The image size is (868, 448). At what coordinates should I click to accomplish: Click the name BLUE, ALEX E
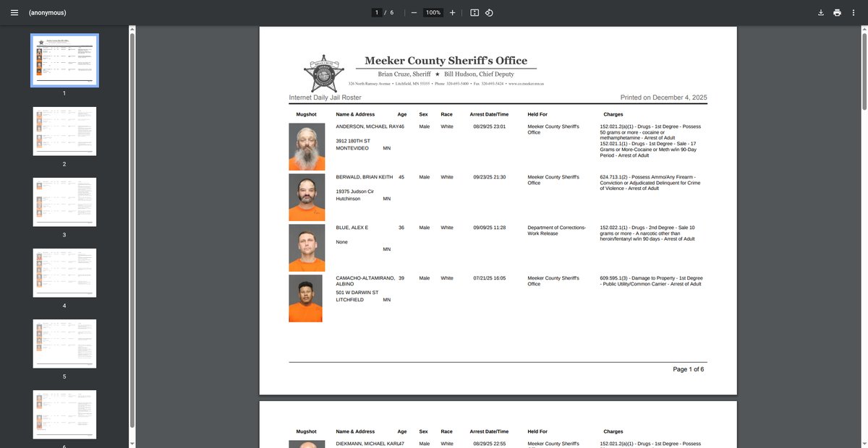[352, 228]
